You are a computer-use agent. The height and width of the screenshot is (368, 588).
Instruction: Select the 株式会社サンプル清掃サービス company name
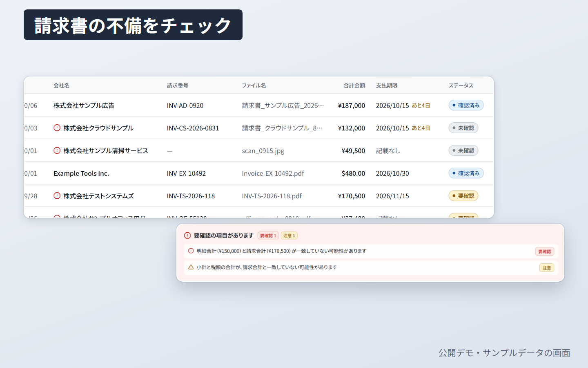point(106,150)
